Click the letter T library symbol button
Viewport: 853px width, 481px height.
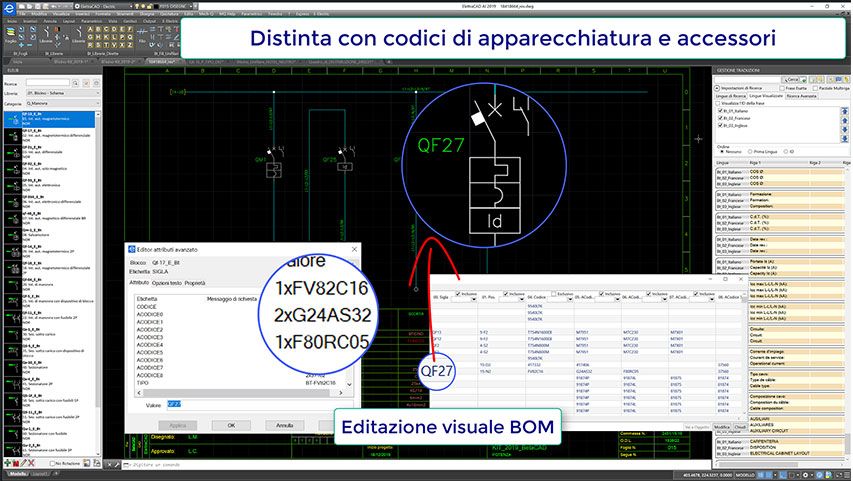coord(106,45)
